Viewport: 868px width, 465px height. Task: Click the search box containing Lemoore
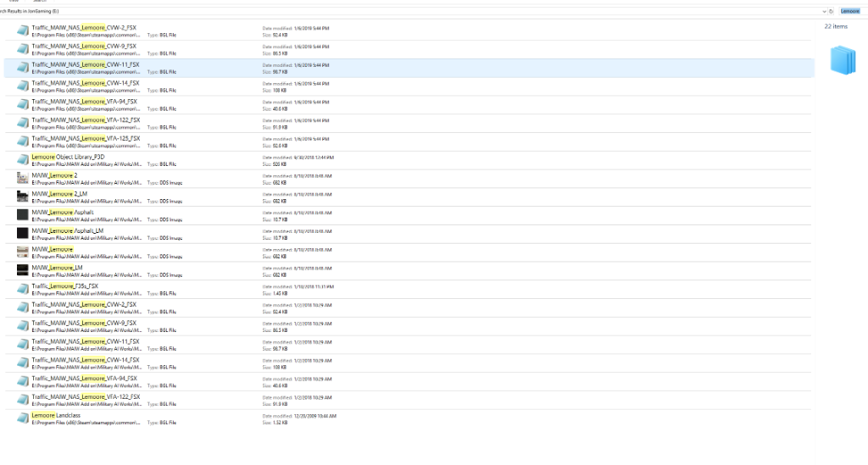click(x=849, y=11)
